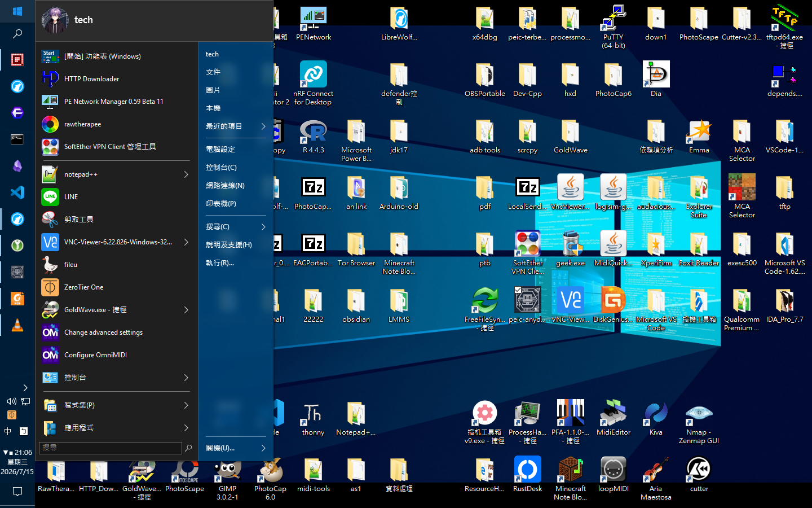The image size is (812, 508).
Task: Select the Dia desktop icon
Action: [656, 79]
